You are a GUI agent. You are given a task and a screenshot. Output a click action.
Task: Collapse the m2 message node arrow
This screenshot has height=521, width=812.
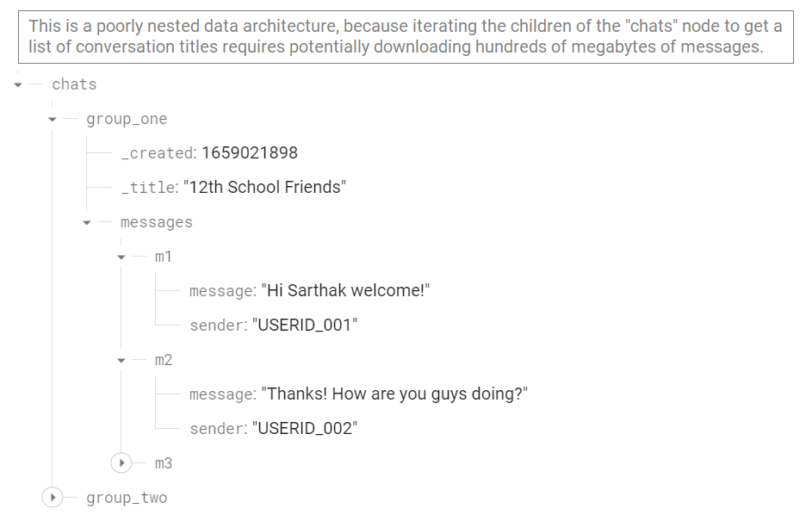(121, 361)
